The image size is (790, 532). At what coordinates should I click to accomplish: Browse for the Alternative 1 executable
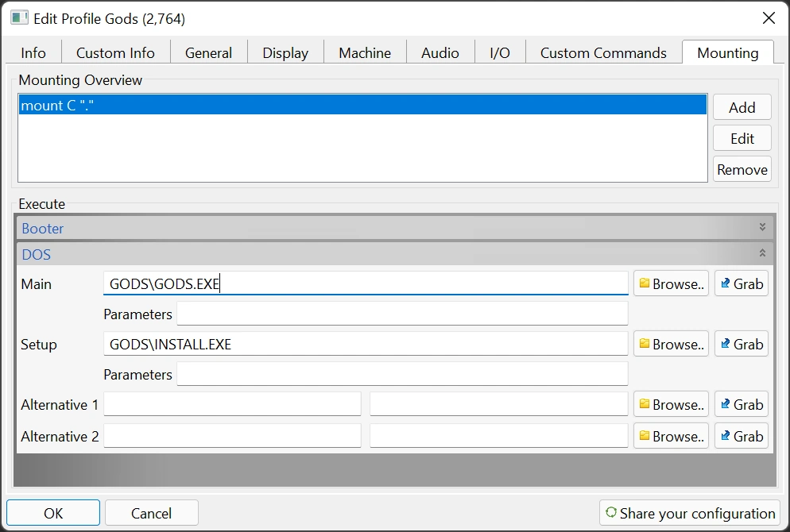[671, 405]
